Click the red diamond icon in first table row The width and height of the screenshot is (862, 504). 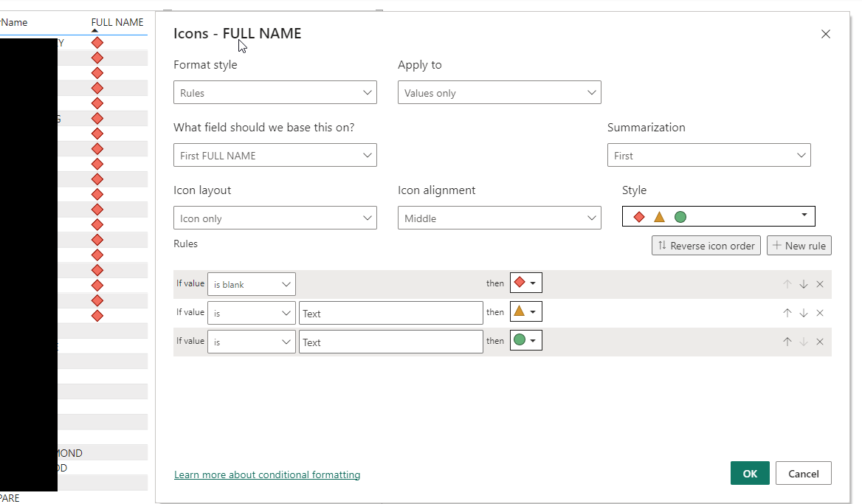(x=97, y=42)
